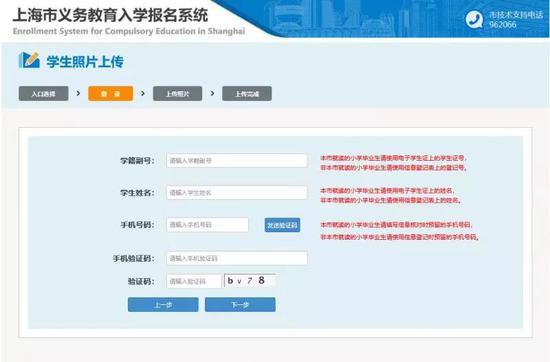Click the red hint beside 学籍副号 field

[394, 163]
